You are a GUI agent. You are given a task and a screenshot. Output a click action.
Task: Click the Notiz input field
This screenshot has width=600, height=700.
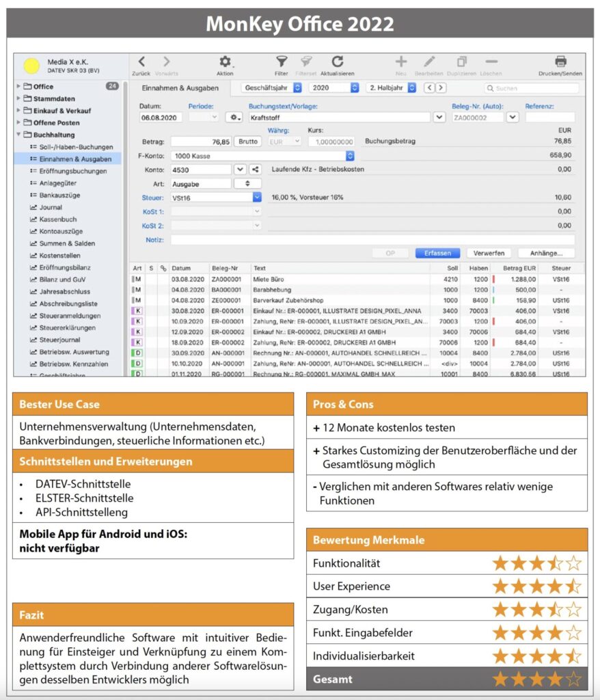click(x=372, y=240)
